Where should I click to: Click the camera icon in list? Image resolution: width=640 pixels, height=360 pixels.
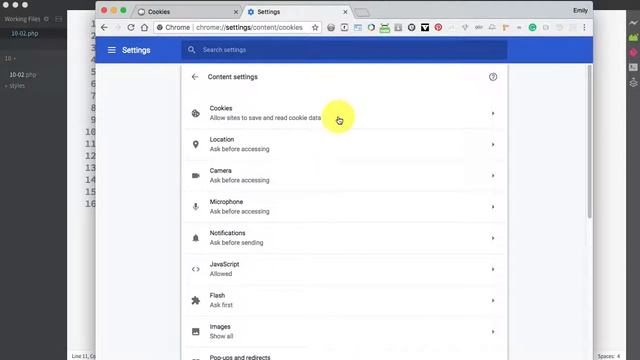tap(196, 176)
